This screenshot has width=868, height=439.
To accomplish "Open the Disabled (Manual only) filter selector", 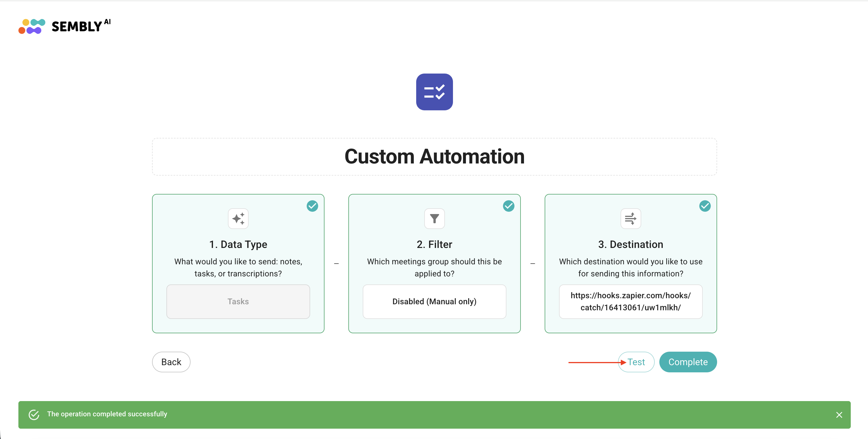I will (434, 301).
